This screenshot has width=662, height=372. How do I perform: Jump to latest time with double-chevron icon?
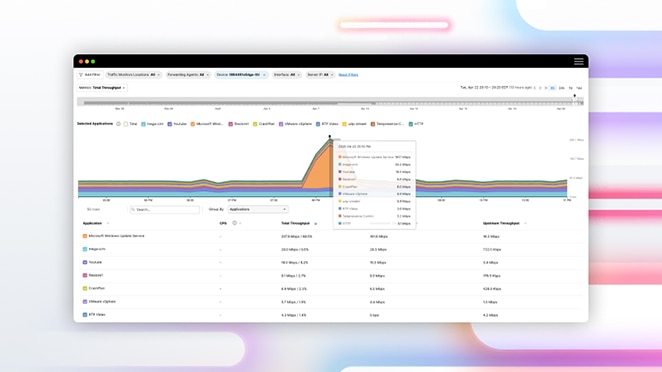545,88
